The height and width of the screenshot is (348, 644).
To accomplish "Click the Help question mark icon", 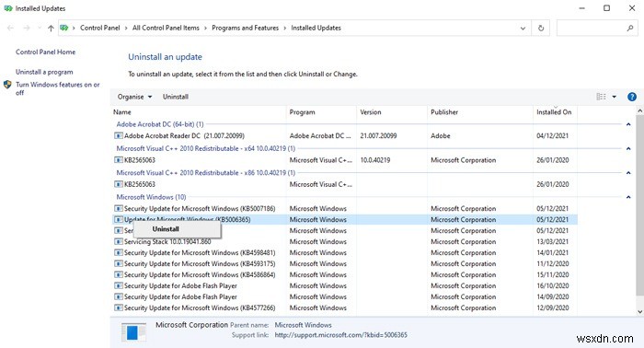I will tap(632, 97).
